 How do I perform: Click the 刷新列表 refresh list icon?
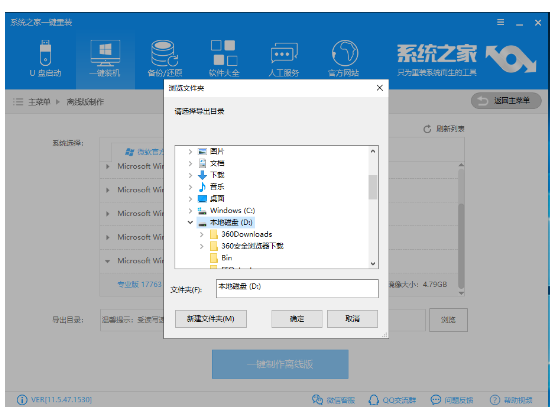click(427, 129)
